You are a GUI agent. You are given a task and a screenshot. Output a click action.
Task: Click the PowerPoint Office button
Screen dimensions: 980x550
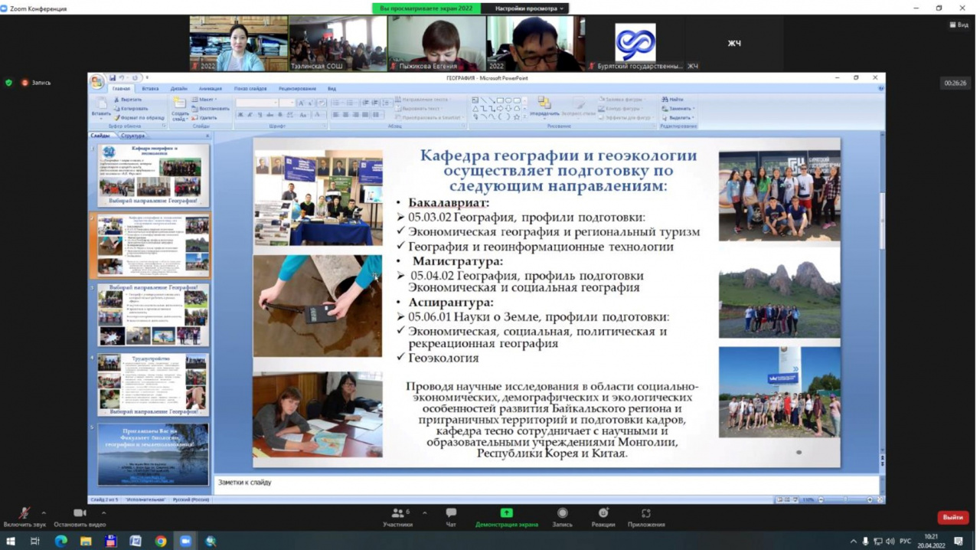pos(97,81)
